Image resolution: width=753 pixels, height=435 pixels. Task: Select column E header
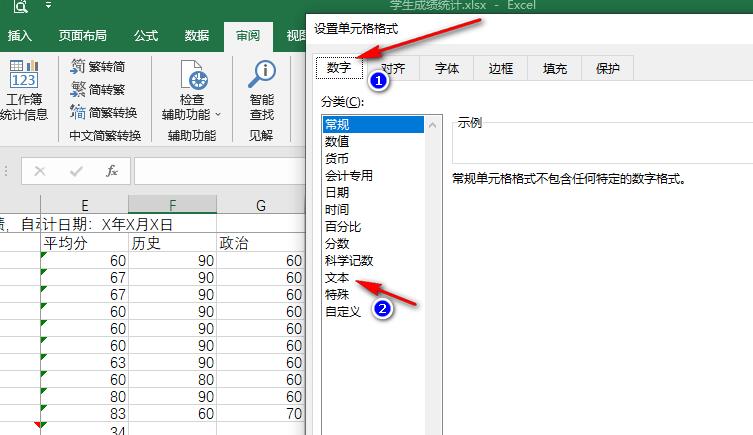point(85,205)
